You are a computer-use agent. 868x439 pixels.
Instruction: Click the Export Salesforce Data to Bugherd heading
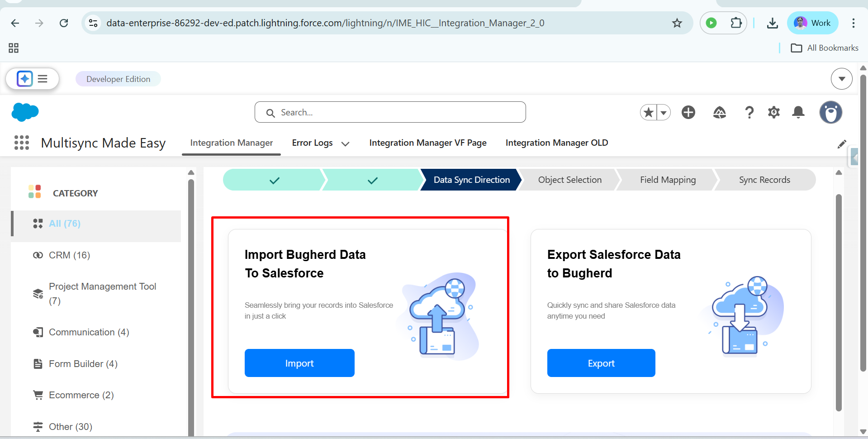pos(614,264)
